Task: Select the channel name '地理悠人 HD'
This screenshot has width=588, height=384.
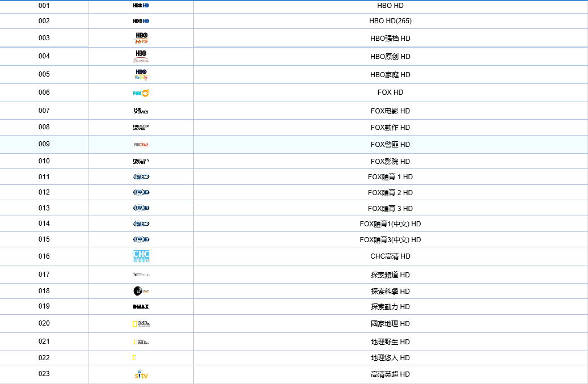Action: [x=390, y=358]
